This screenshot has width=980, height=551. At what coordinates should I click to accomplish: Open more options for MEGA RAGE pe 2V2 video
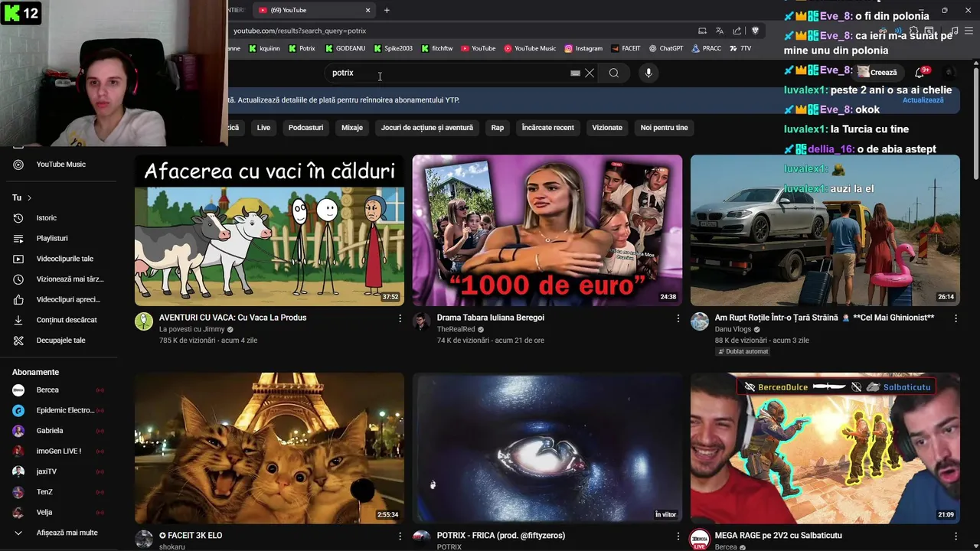pos(955,536)
